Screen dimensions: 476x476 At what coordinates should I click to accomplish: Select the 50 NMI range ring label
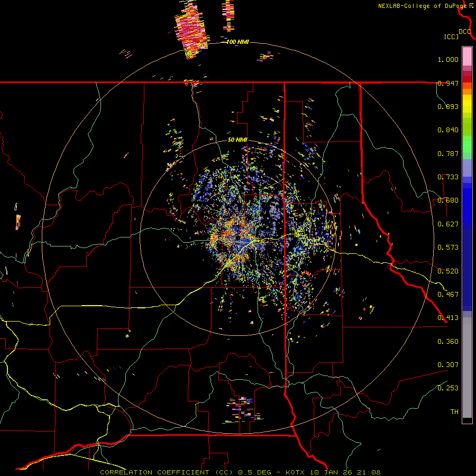coord(237,140)
